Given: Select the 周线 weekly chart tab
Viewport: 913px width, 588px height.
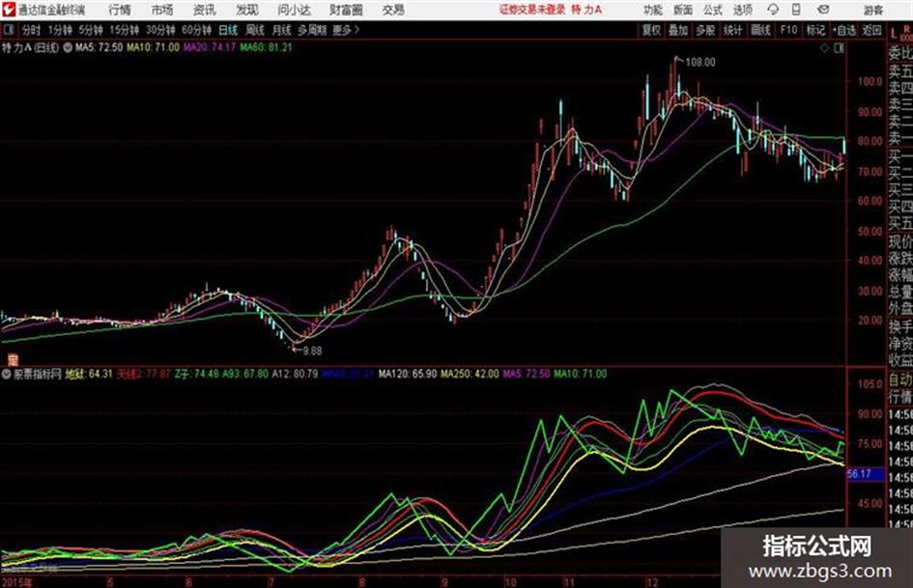Looking at the screenshot, I should [x=254, y=30].
